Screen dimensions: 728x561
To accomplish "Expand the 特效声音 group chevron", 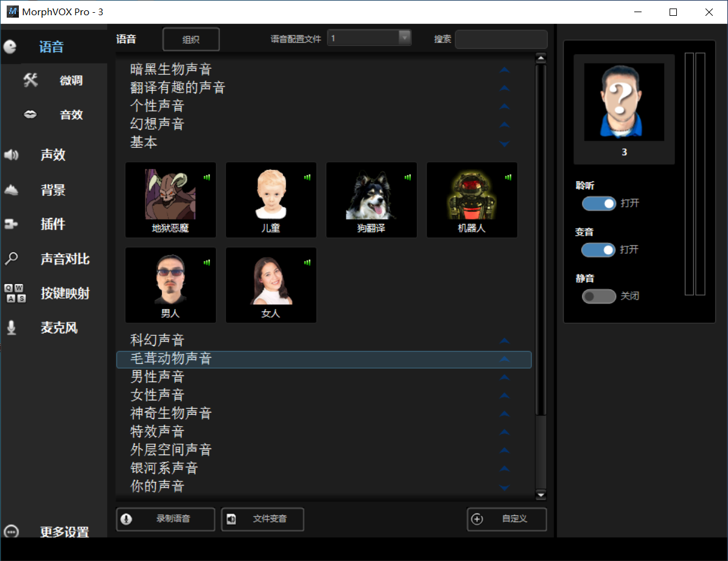I will [x=505, y=432].
